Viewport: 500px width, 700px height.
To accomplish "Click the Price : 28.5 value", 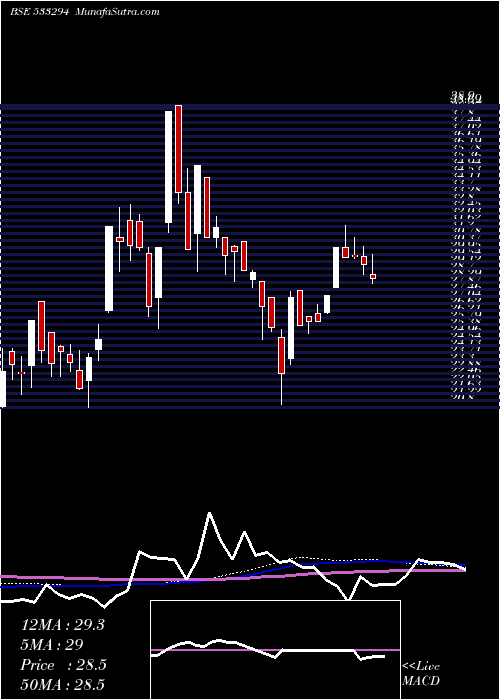I will tap(63, 665).
